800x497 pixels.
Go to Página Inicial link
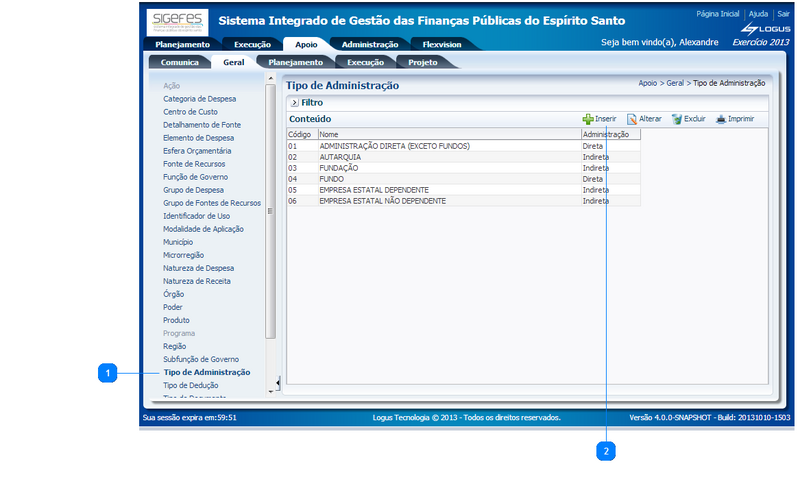(x=718, y=14)
